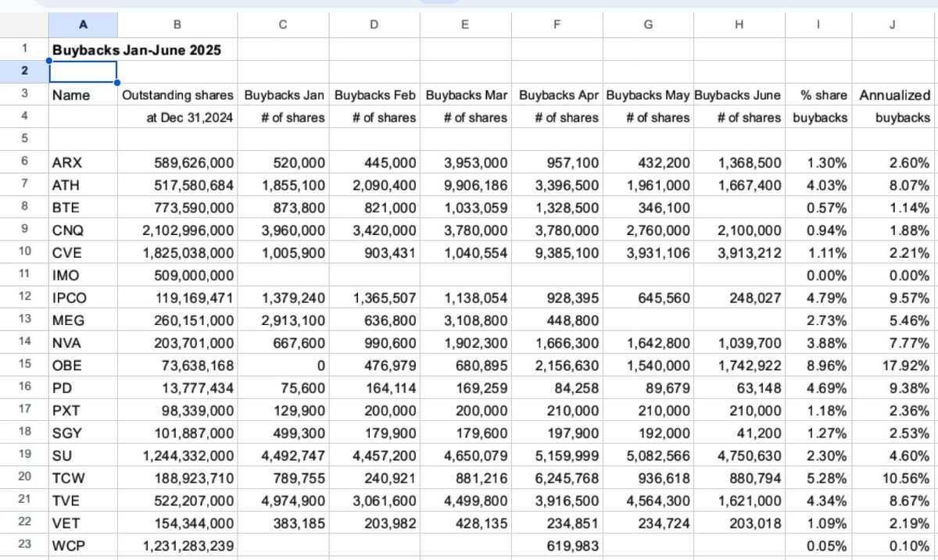Image resolution: width=938 pixels, height=560 pixels.
Task: Click ARX outstanding shares 589,626,000
Action: point(178,162)
